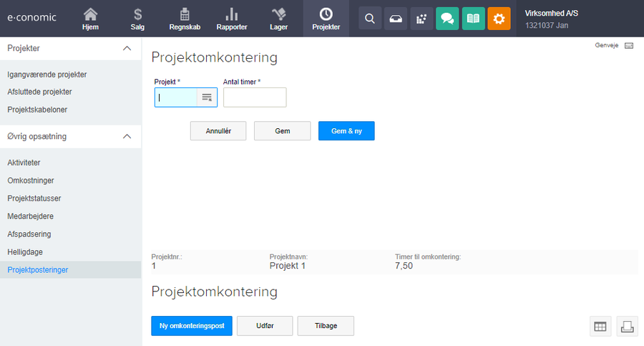Open the inbox tray icon
The height and width of the screenshot is (346, 644).
tap(396, 19)
